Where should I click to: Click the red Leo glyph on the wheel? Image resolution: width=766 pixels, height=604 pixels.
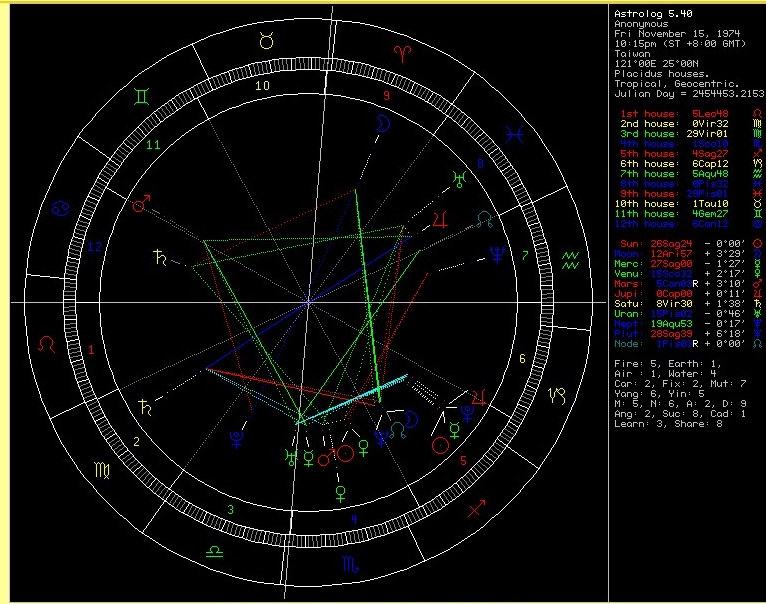[47, 344]
